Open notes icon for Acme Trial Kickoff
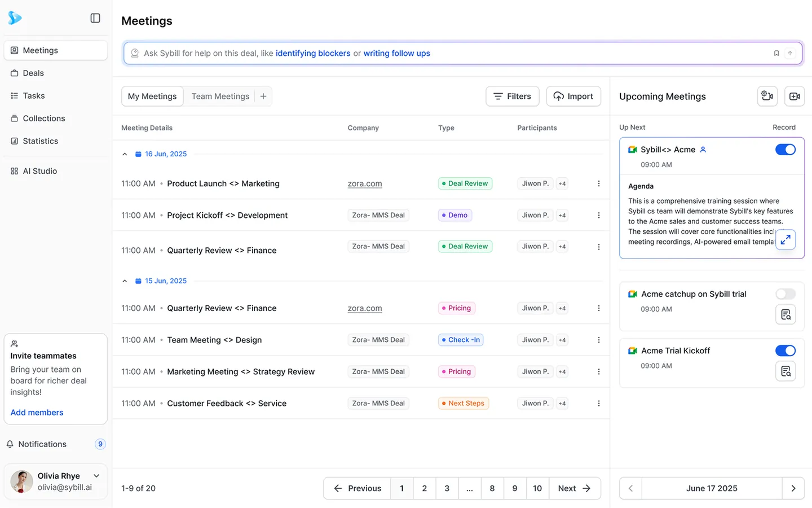812x508 pixels. pos(785,371)
